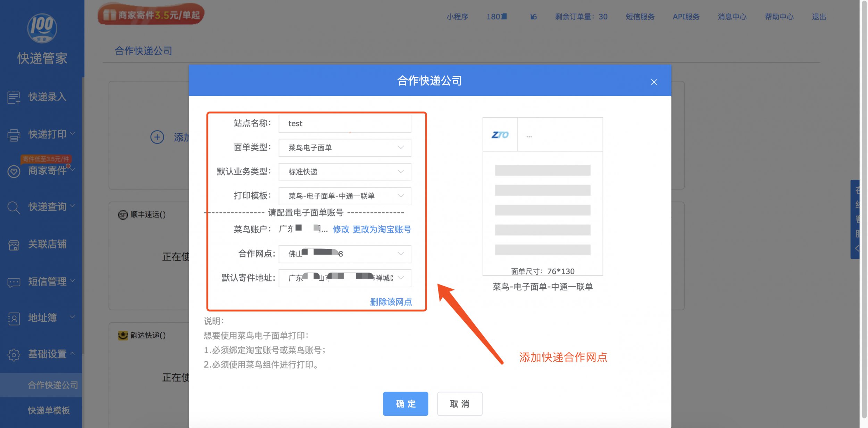Image resolution: width=868 pixels, height=428 pixels.
Task: Open 短信服务 in the top bar
Action: click(x=640, y=17)
